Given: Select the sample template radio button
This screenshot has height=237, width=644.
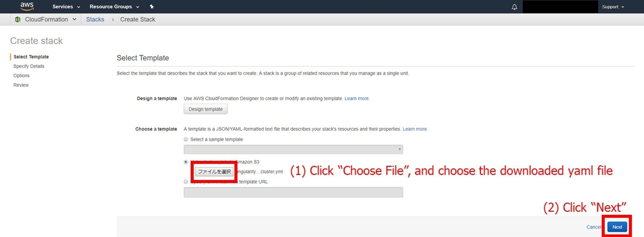Looking at the screenshot, I should click(x=186, y=139).
